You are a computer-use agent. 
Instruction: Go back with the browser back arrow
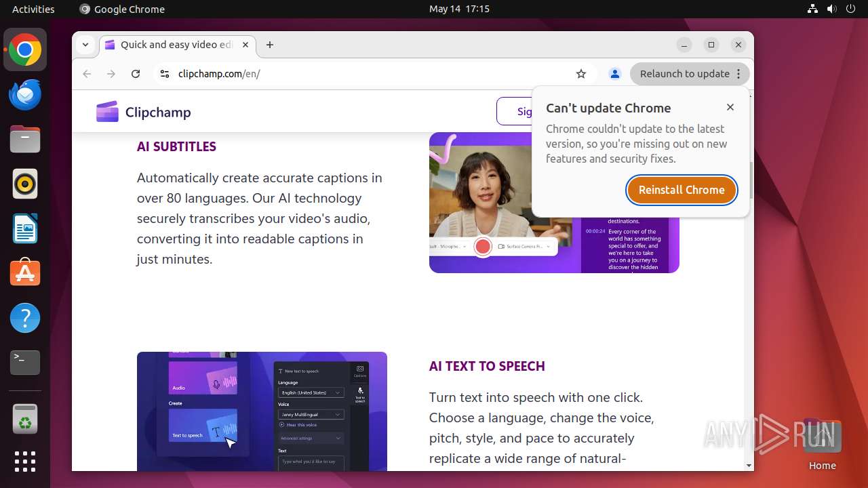87,74
